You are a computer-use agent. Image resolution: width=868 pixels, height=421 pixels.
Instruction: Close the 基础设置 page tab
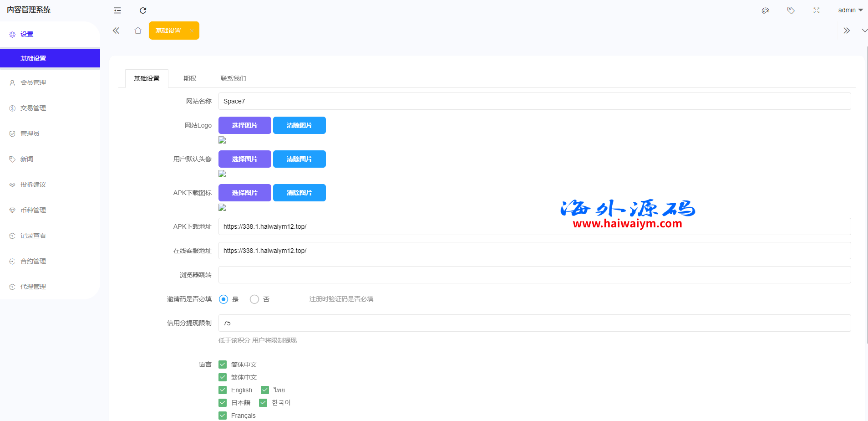(192, 31)
